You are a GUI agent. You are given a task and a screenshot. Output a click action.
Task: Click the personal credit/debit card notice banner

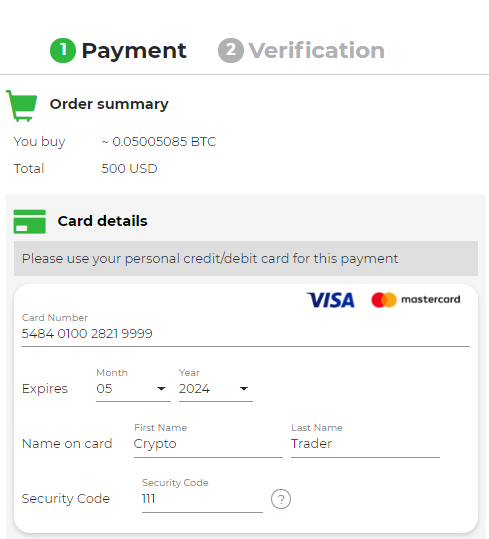coord(246,258)
